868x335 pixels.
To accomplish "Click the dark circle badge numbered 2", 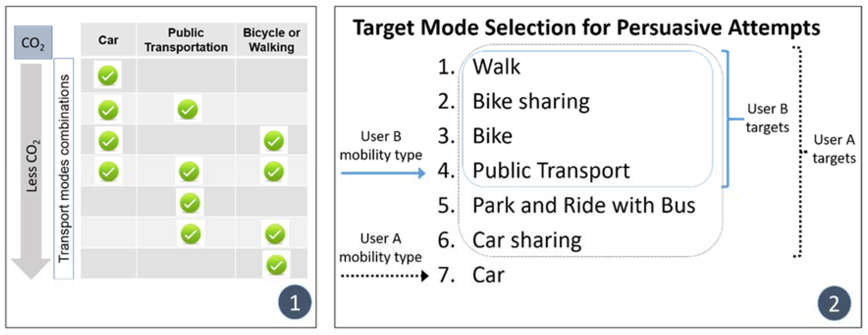I will click(834, 303).
